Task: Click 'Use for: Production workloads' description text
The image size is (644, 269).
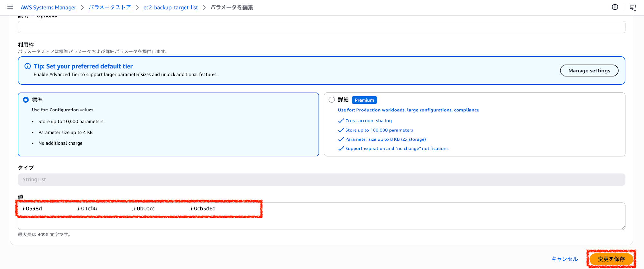Action: click(408, 110)
